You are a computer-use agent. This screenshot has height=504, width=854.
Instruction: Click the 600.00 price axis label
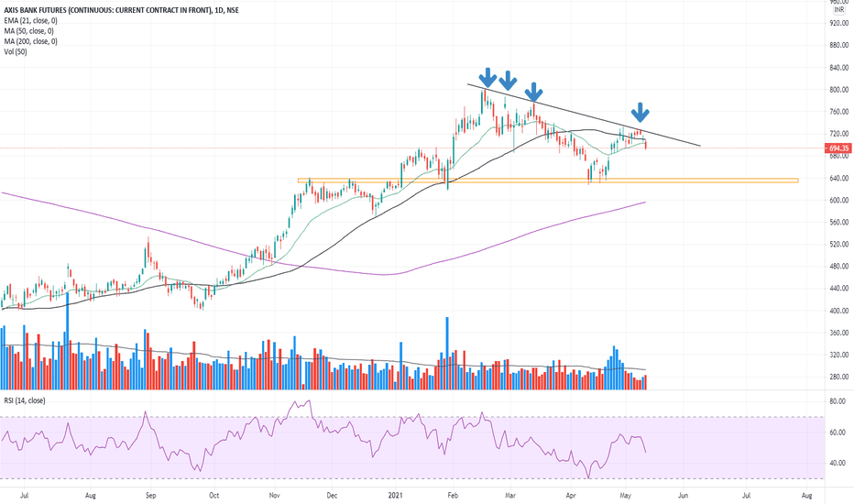click(x=839, y=200)
